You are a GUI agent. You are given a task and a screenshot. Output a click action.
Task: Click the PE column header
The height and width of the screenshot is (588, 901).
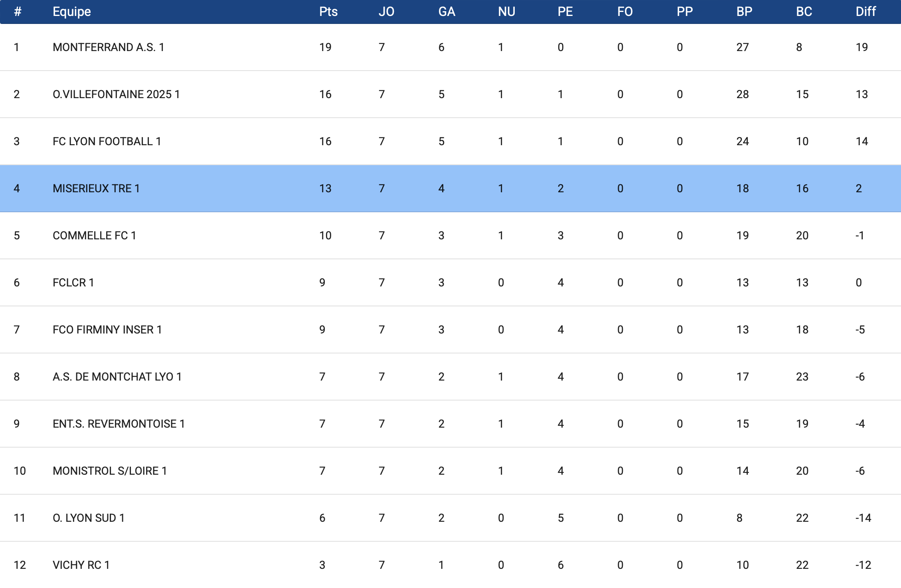click(565, 12)
